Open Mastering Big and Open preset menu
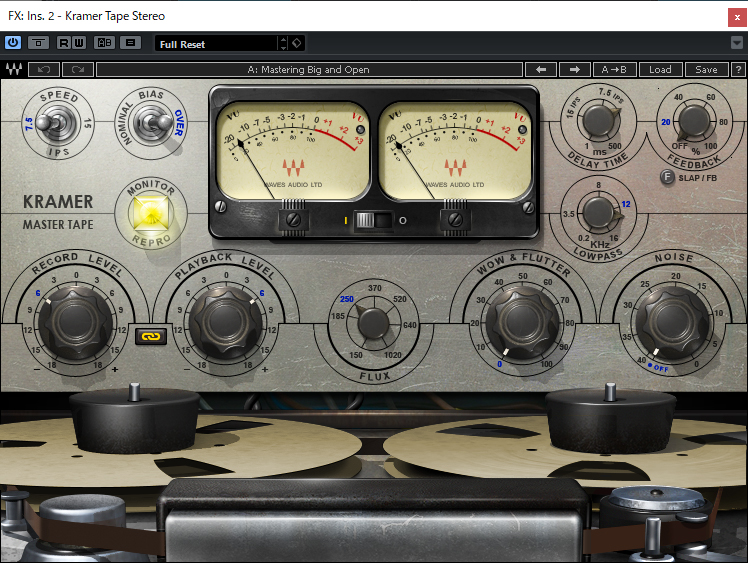748x563 pixels. (x=309, y=70)
